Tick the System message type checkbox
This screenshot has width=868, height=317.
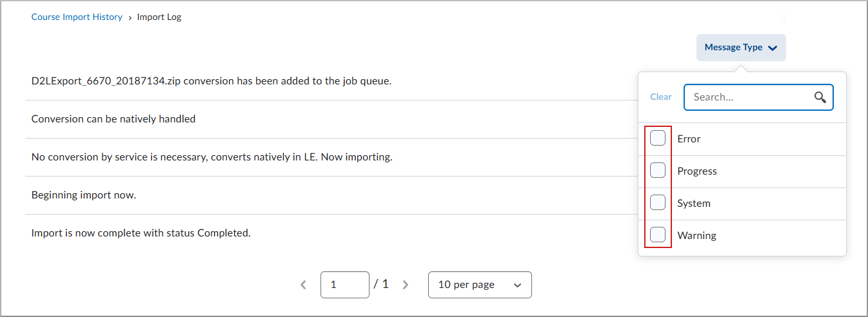coord(658,203)
